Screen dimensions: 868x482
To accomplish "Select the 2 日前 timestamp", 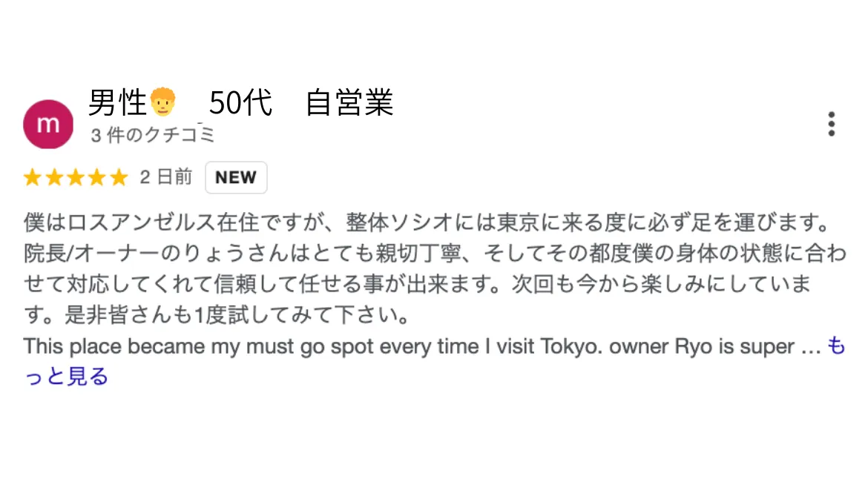I will coord(165,177).
